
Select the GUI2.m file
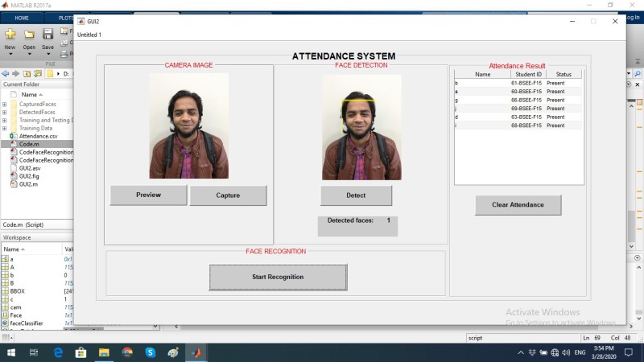point(28,184)
